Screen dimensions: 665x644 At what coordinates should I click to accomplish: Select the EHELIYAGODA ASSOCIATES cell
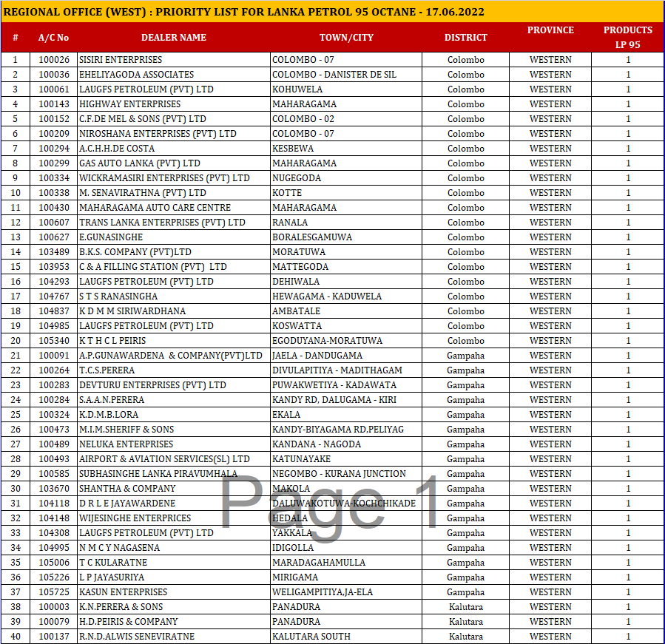[173, 75]
